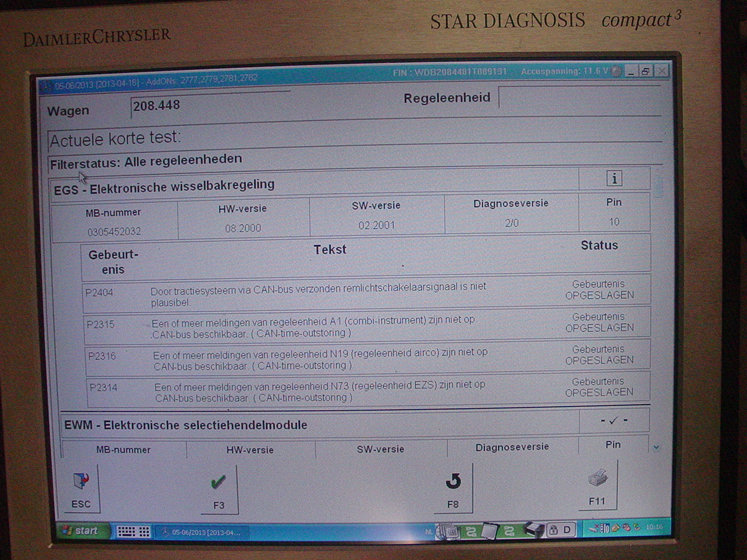Click Diagnoseversie value 2/0
The image size is (747, 560).
pyautogui.click(x=512, y=223)
